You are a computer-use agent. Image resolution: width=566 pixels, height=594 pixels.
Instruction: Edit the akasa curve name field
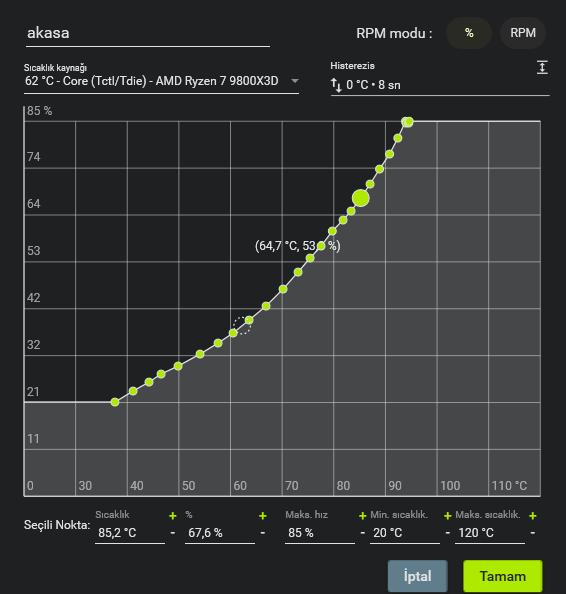[x=148, y=33]
